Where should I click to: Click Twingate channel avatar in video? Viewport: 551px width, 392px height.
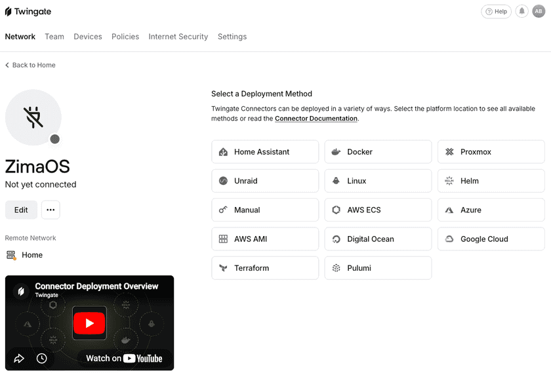click(21, 291)
